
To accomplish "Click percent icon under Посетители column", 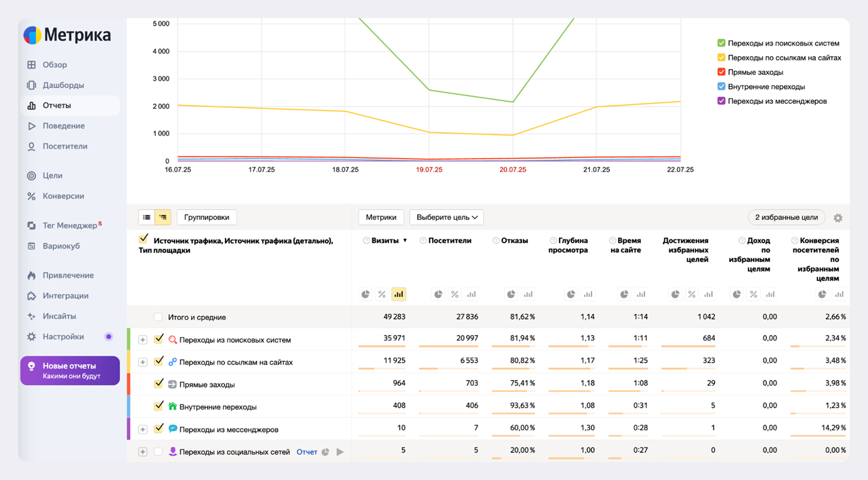I will click(x=455, y=294).
